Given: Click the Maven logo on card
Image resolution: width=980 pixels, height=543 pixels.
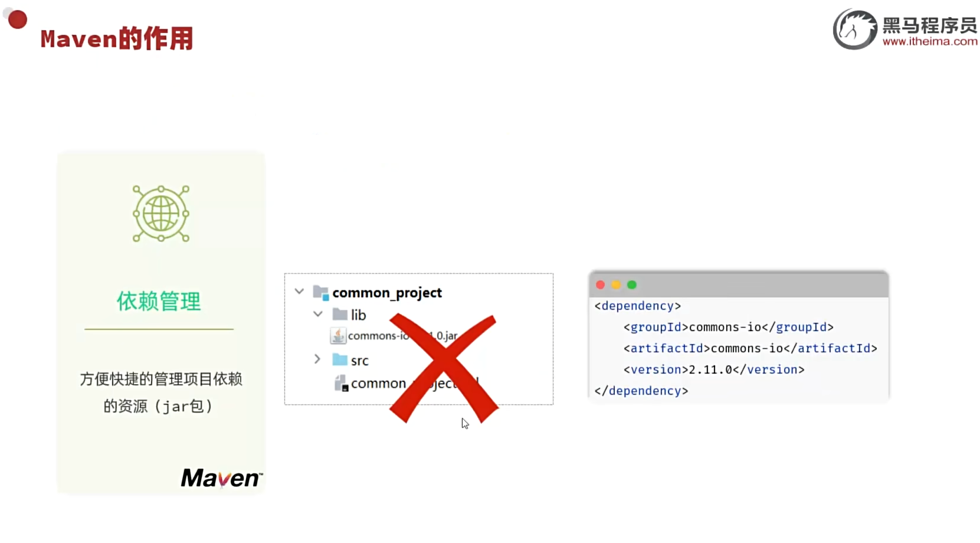Looking at the screenshot, I should click(x=221, y=478).
